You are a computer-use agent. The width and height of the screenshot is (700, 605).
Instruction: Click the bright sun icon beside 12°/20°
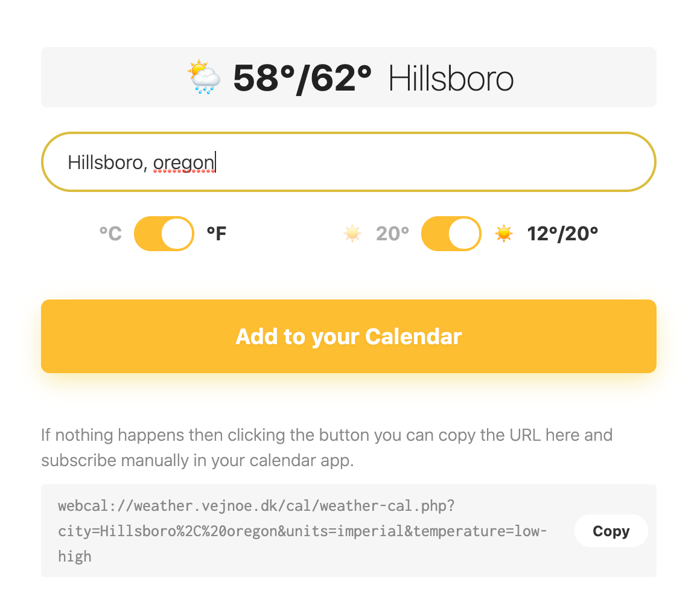[x=504, y=233]
